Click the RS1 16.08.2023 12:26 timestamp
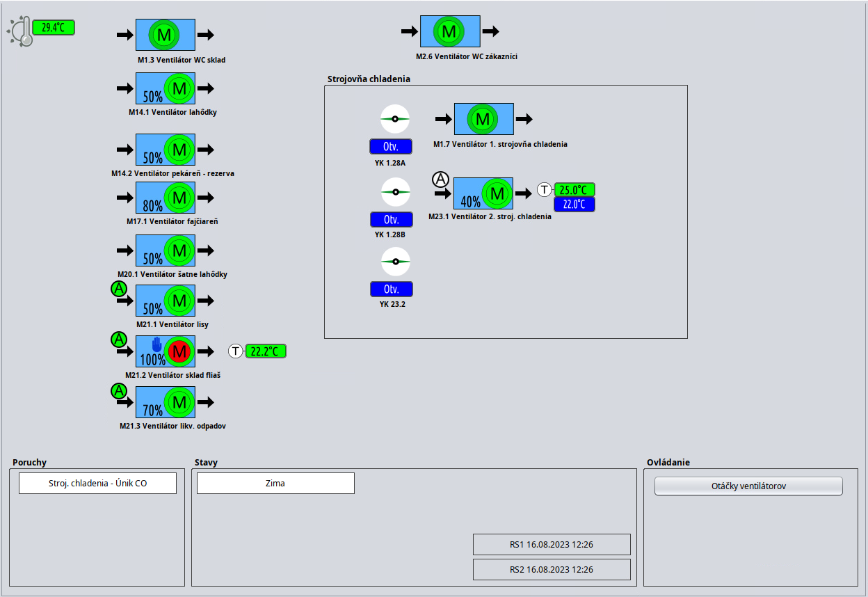Screen dimensions: 868x597 point(552,545)
